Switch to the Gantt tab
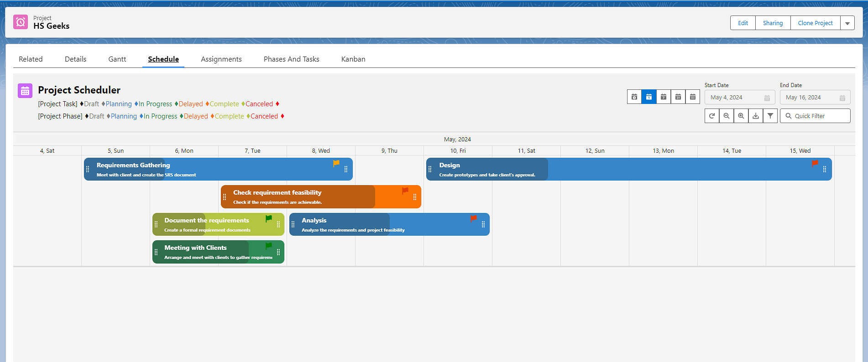The image size is (868, 362). (x=117, y=59)
